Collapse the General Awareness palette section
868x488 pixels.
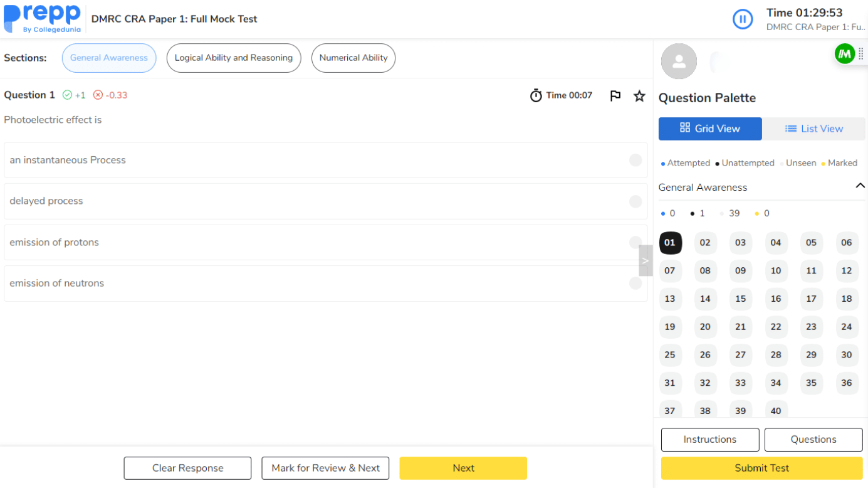point(860,186)
